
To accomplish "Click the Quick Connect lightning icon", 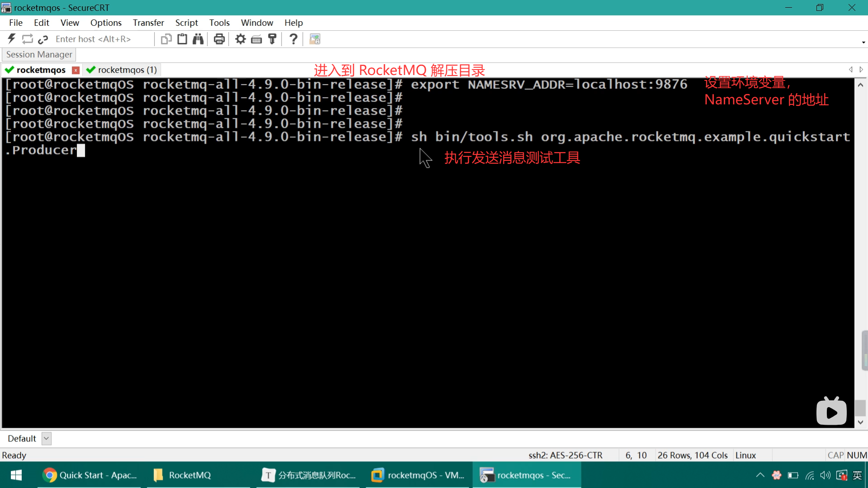I will click(12, 39).
